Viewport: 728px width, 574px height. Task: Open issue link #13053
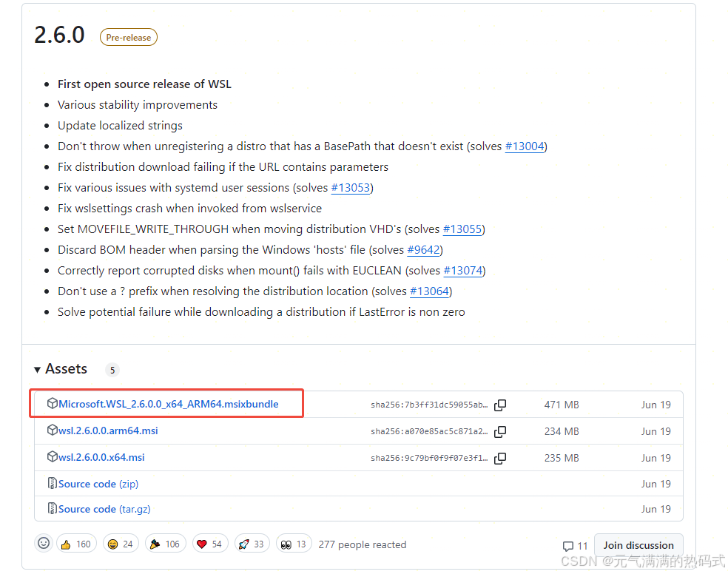tap(351, 188)
